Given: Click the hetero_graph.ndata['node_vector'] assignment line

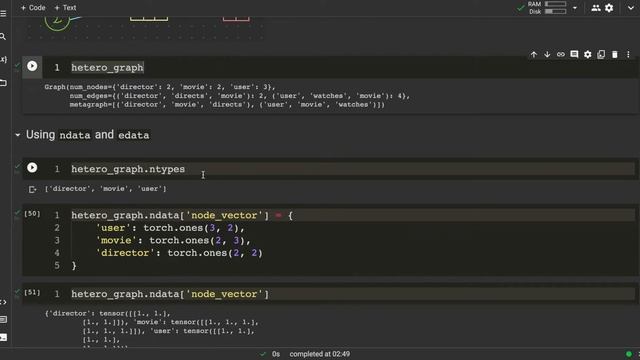Looking at the screenshot, I should [x=182, y=215].
